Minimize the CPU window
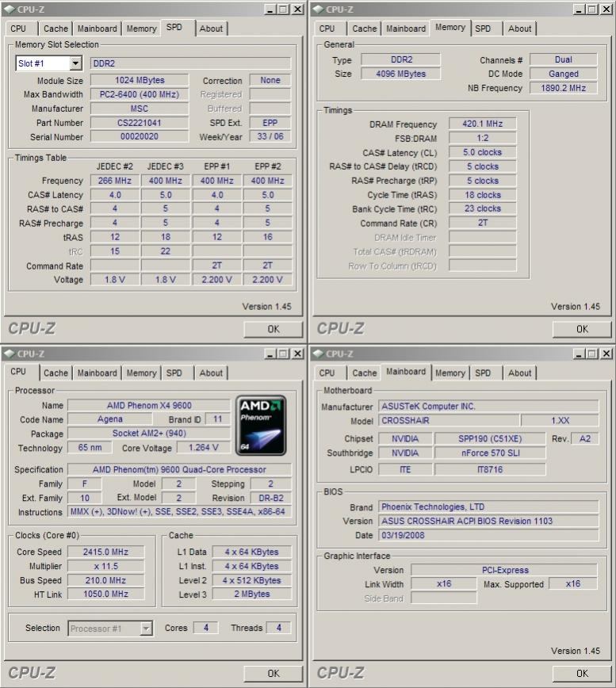616x688 pixels. pos(270,354)
